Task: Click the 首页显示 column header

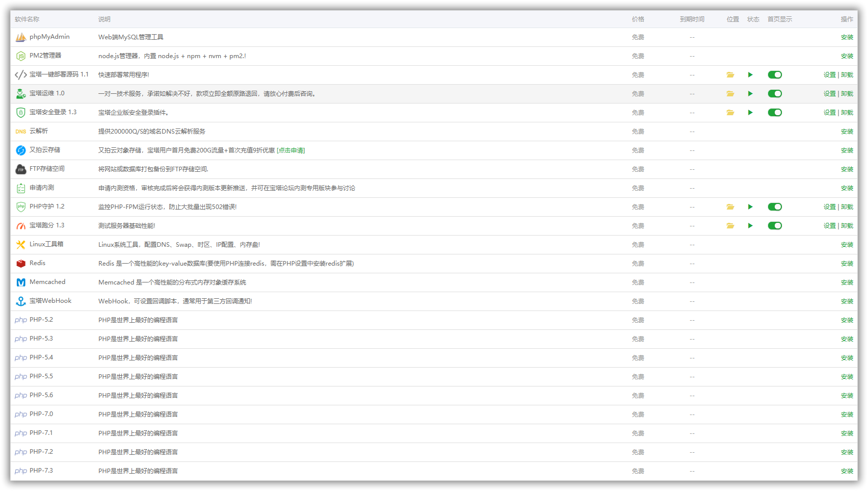Action: tap(780, 19)
